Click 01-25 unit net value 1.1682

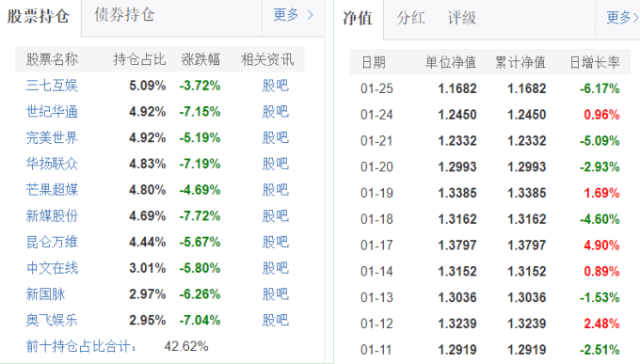tap(457, 88)
